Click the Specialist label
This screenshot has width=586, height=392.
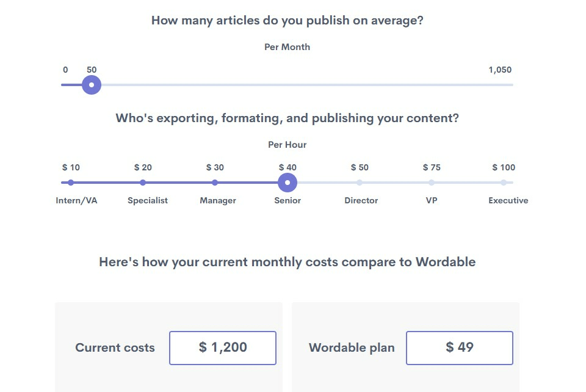[x=148, y=201]
